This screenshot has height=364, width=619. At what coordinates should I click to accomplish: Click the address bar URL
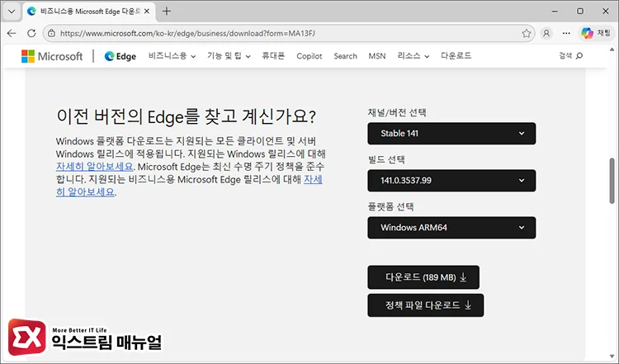coord(187,33)
